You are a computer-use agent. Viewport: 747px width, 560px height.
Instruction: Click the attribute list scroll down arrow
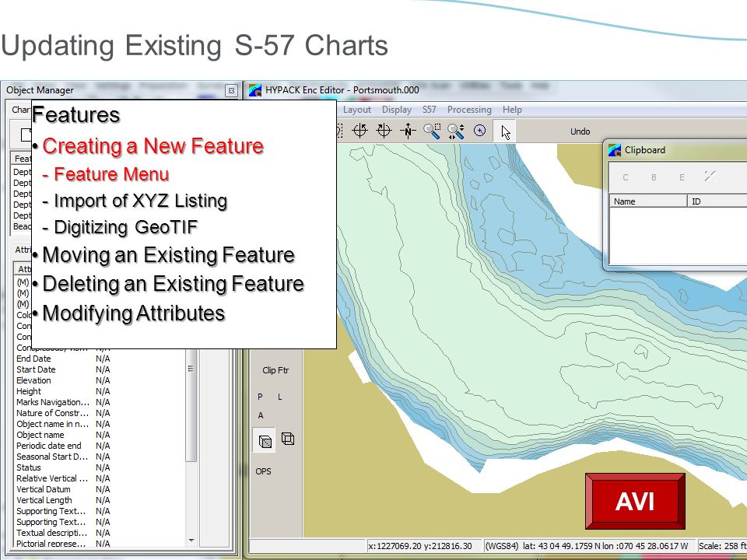191,541
